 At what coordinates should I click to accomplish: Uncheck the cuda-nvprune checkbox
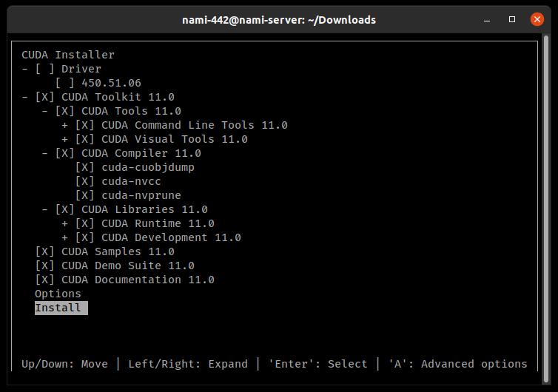[x=84, y=195]
